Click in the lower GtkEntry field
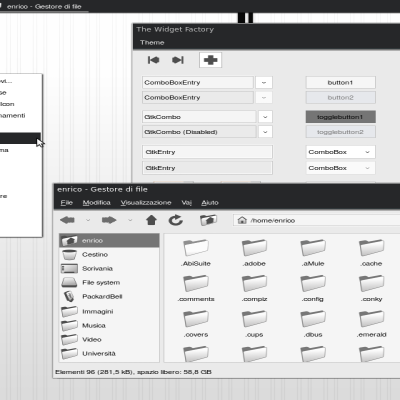 click(207, 168)
